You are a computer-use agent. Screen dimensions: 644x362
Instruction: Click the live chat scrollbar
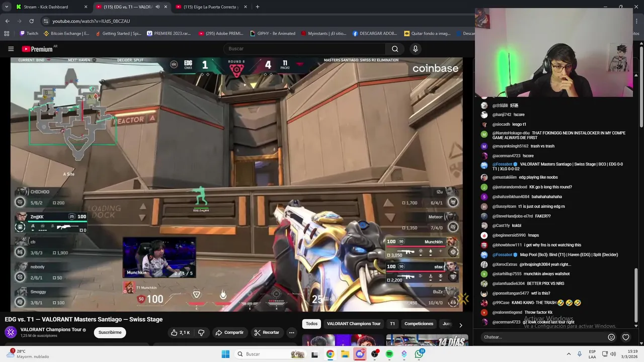[635, 295]
